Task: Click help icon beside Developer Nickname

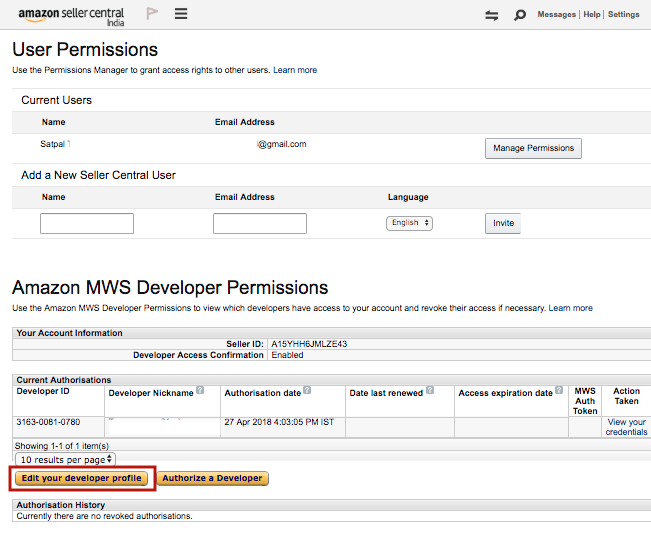Action: click(200, 390)
